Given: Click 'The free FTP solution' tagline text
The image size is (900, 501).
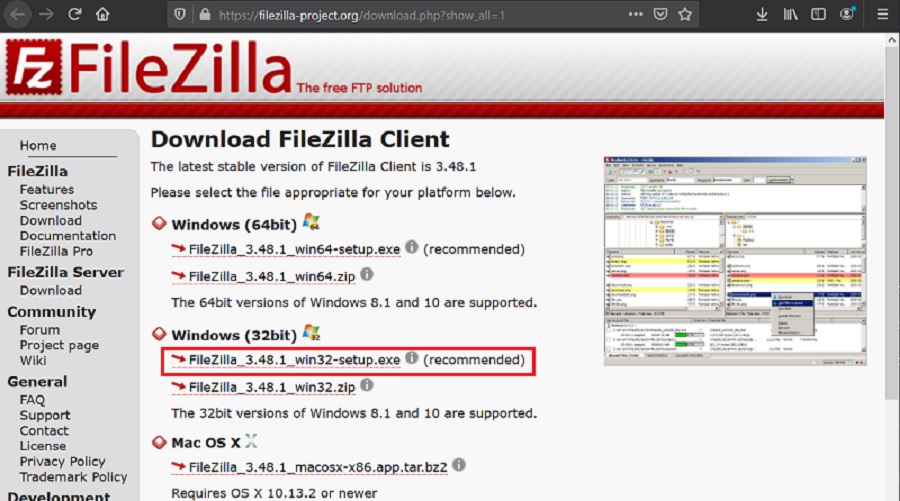Looking at the screenshot, I should click(x=359, y=88).
